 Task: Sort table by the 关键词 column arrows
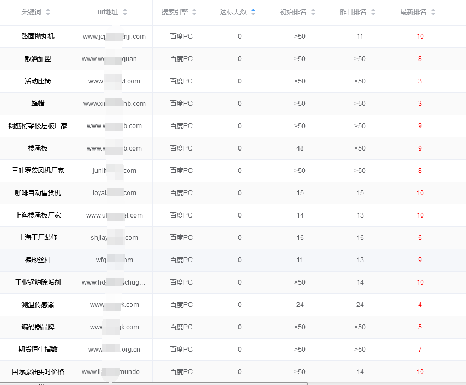(48, 12)
